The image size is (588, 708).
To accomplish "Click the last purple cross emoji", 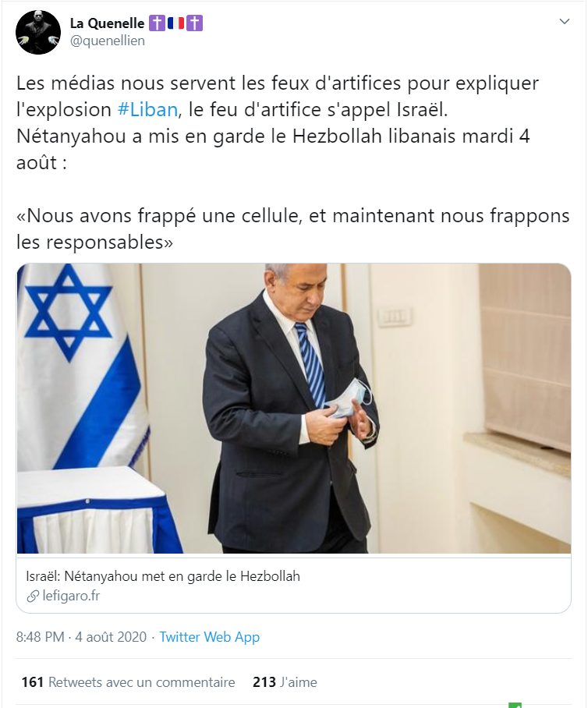I will [x=195, y=23].
